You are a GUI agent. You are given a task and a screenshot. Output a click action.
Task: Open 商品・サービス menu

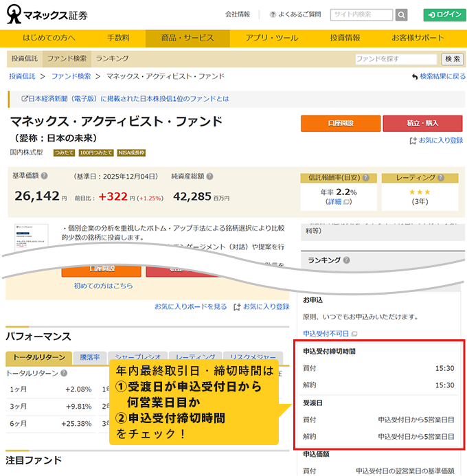tap(187, 38)
